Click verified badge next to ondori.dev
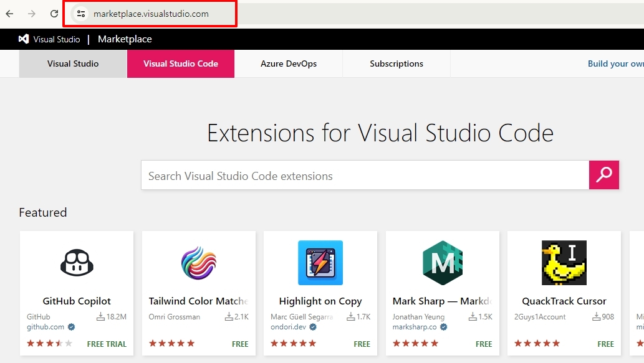This screenshot has height=363, width=644. [313, 327]
